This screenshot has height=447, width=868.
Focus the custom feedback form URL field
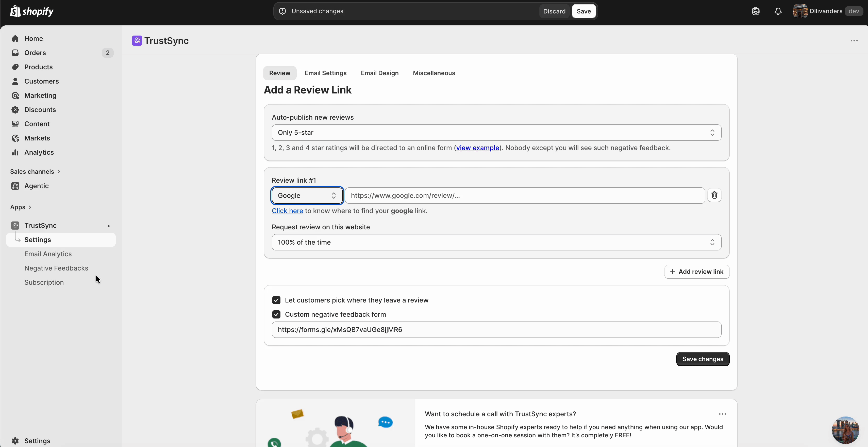click(496, 329)
